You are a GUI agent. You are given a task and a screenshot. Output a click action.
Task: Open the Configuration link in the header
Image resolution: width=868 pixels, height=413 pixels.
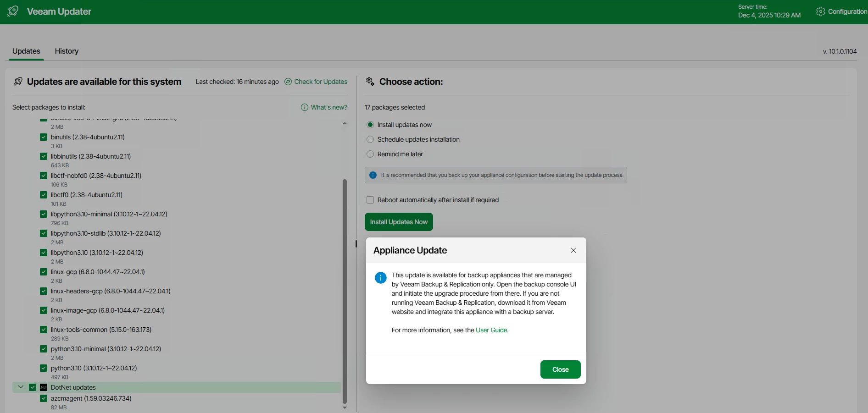coord(847,11)
